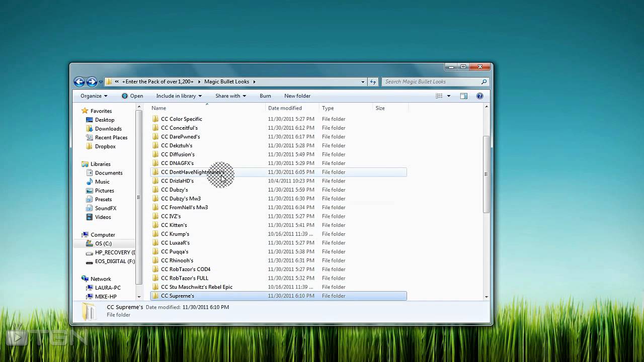Open the view options dropdown arrow
Screen dimensions: 644x362
tap(449, 96)
